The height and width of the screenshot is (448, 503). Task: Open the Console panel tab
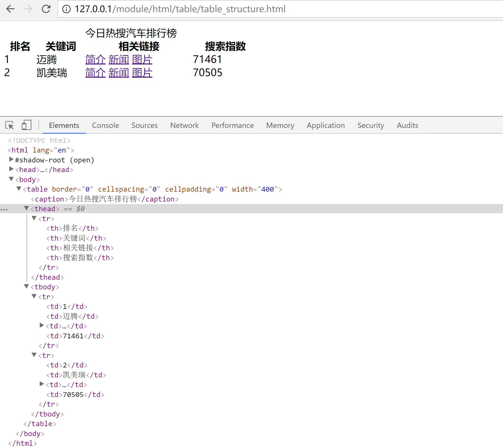[x=105, y=125]
